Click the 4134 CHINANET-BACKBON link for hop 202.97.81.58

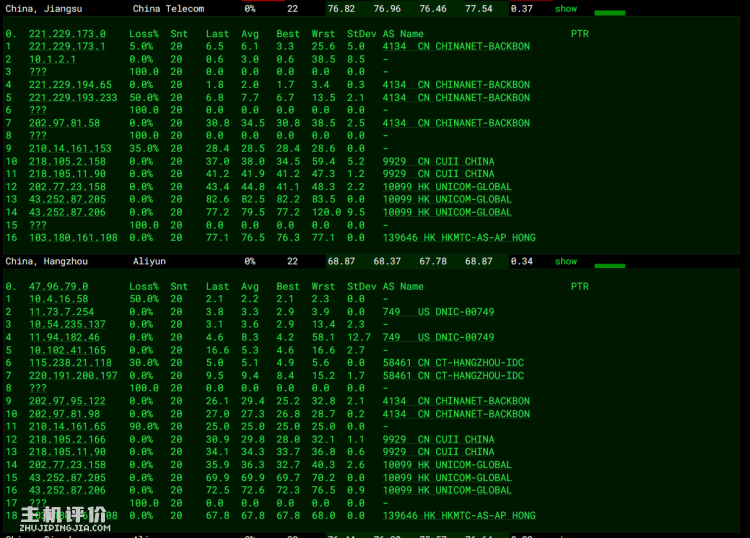456,123
